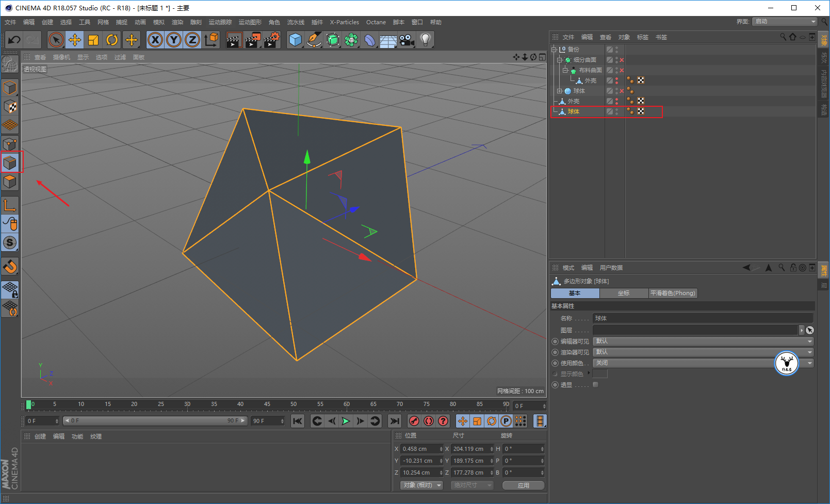Switch to Points mode
Screen dimensions: 830x504
click(x=10, y=144)
